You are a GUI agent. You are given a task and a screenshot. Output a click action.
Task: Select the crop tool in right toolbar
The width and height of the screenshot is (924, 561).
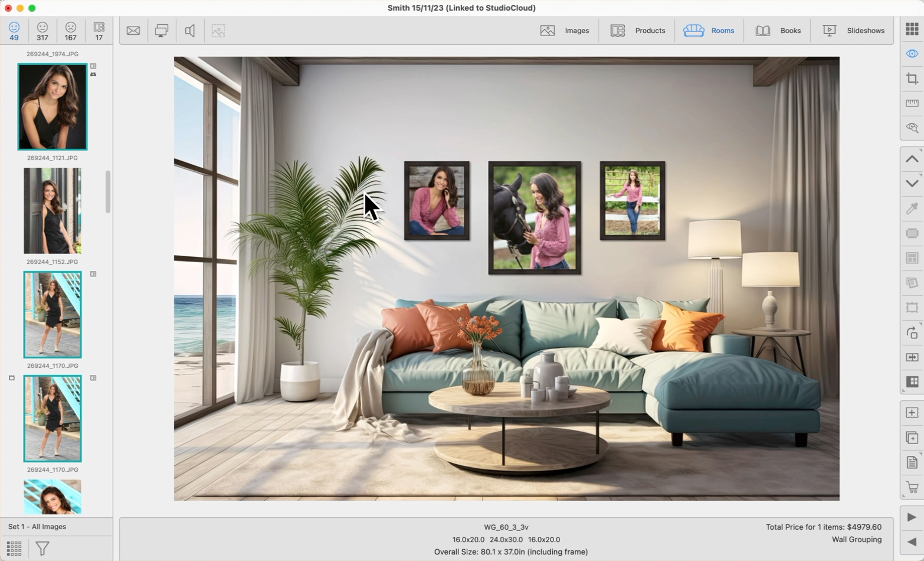click(x=912, y=79)
